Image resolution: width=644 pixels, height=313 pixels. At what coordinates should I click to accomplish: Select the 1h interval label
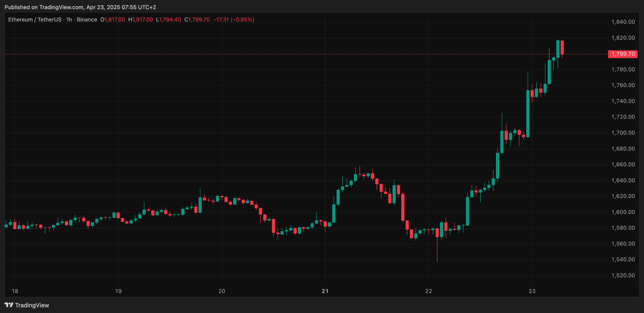click(x=69, y=19)
